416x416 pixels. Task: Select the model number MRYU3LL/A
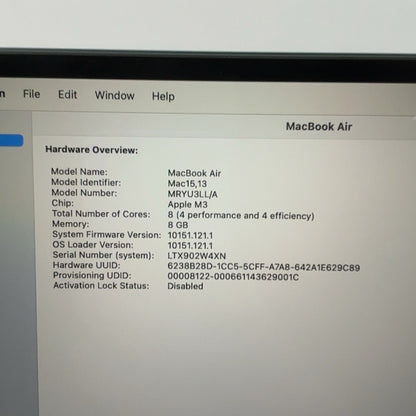193,194
